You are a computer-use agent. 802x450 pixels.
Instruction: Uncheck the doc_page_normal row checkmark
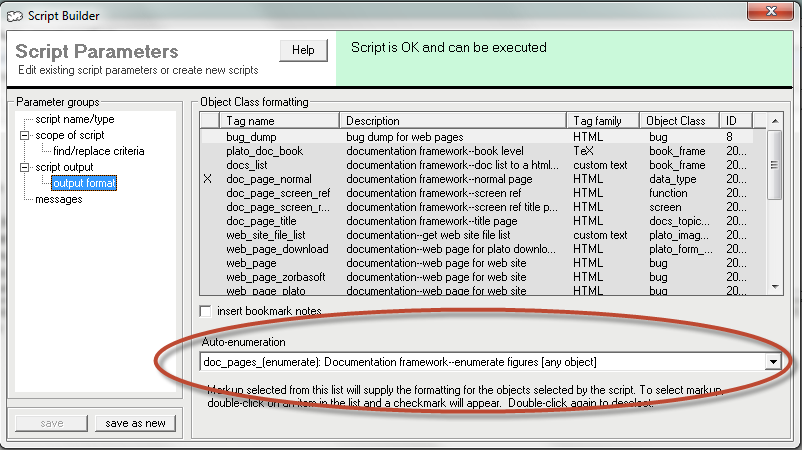(x=208, y=178)
